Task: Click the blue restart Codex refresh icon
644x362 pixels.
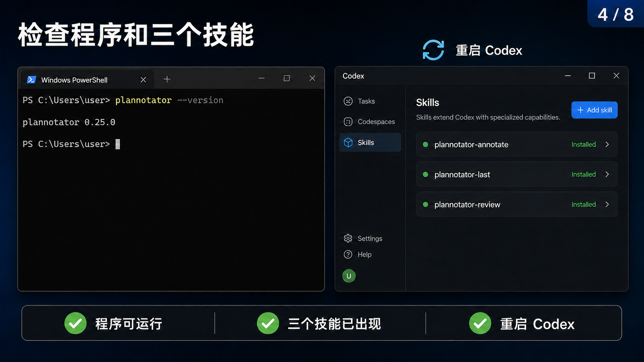Action: (433, 50)
